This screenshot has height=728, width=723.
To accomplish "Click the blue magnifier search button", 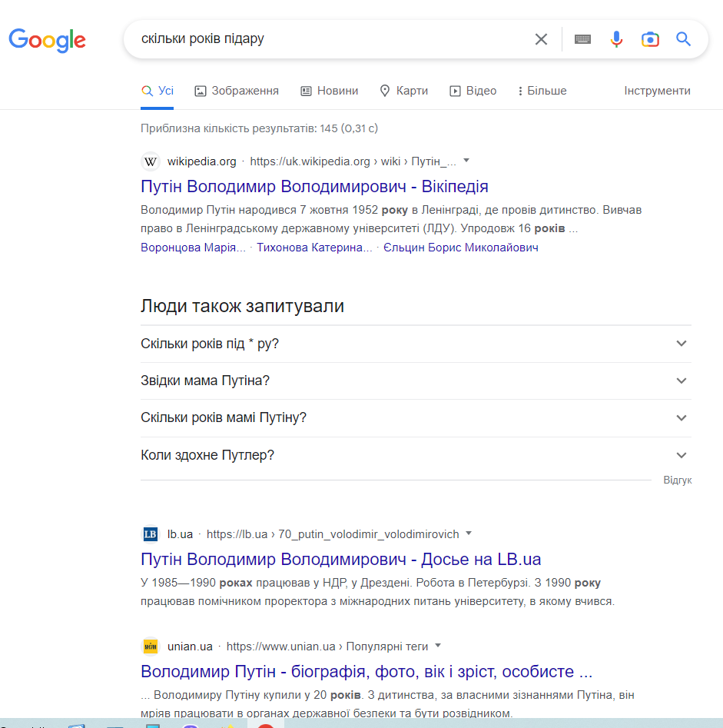I will coord(683,39).
